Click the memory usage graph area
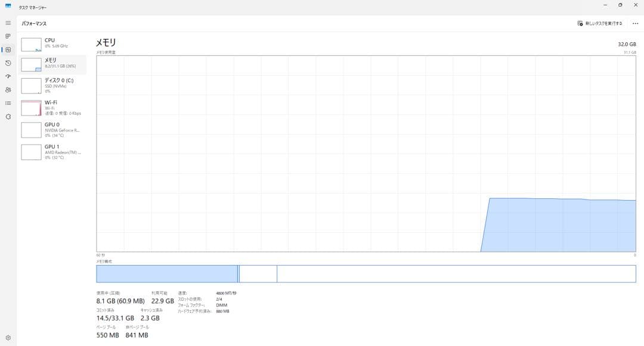This screenshot has width=644, height=346. tap(366, 153)
